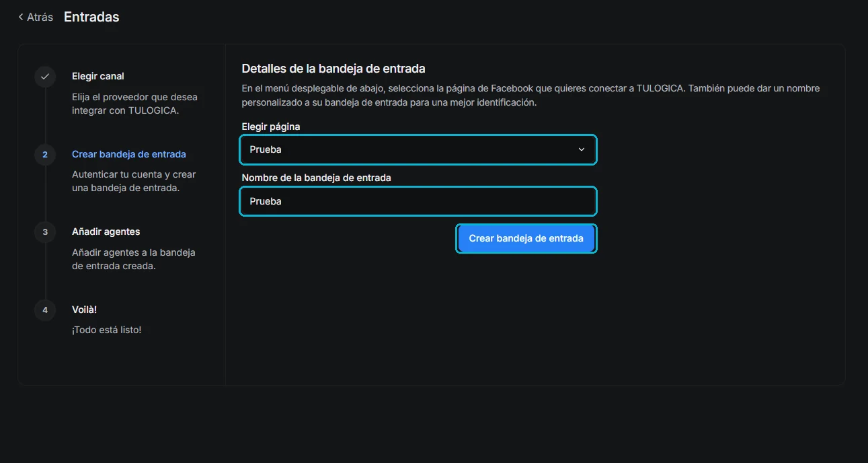This screenshot has width=868, height=463.
Task: Go back using the Atrás link
Action: click(36, 17)
